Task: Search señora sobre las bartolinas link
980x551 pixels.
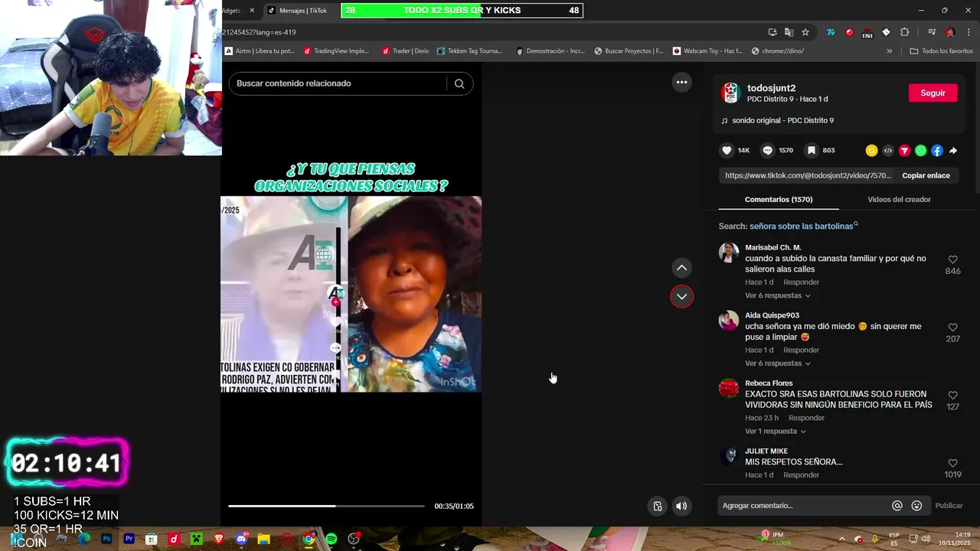Action: coord(803,227)
